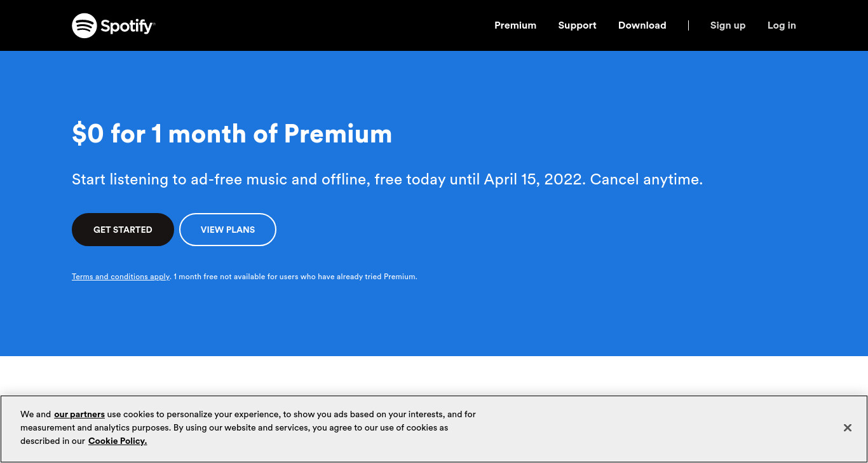Click the Spotify wordmark text in header
The width and height of the screenshot is (868, 463).
(x=128, y=26)
